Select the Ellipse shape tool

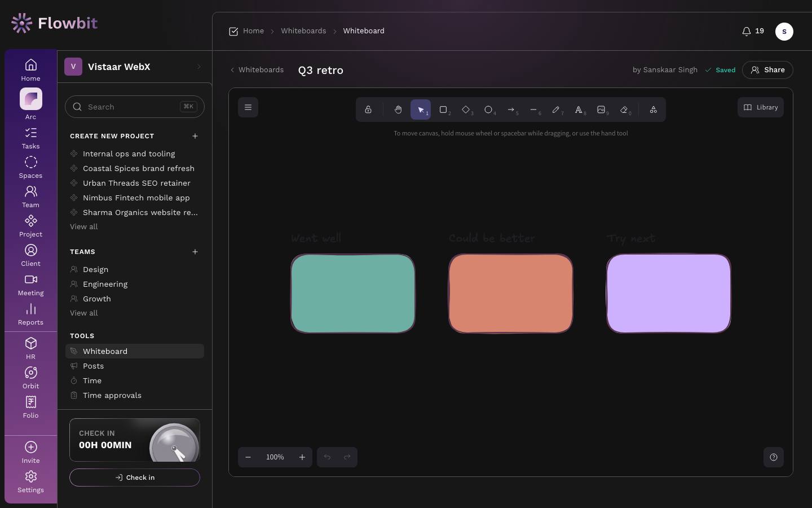(488, 110)
